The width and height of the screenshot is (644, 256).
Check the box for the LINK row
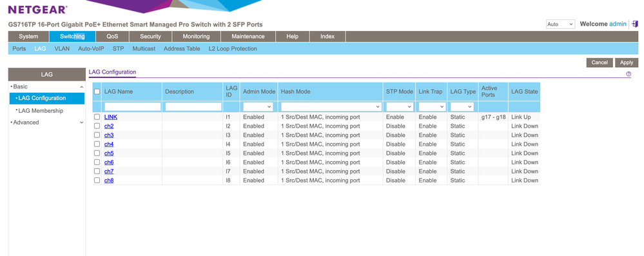click(x=97, y=117)
